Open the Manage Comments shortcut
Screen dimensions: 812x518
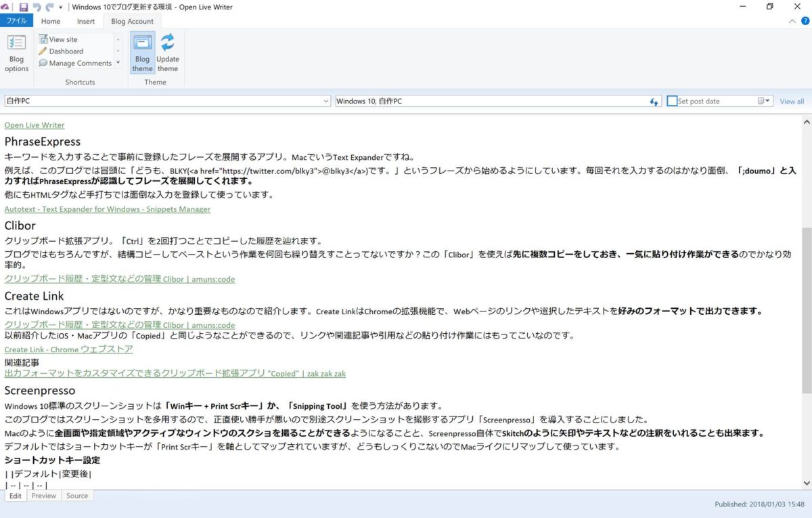click(x=75, y=64)
